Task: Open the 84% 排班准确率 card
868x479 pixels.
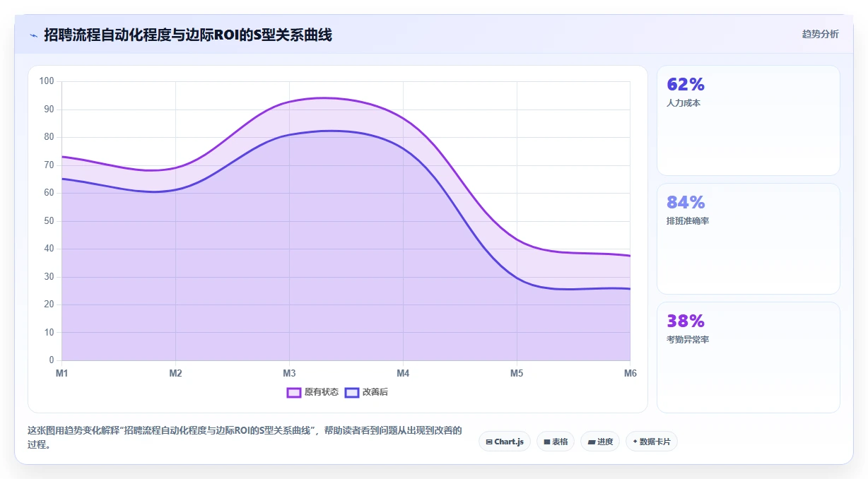Action: [749, 239]
